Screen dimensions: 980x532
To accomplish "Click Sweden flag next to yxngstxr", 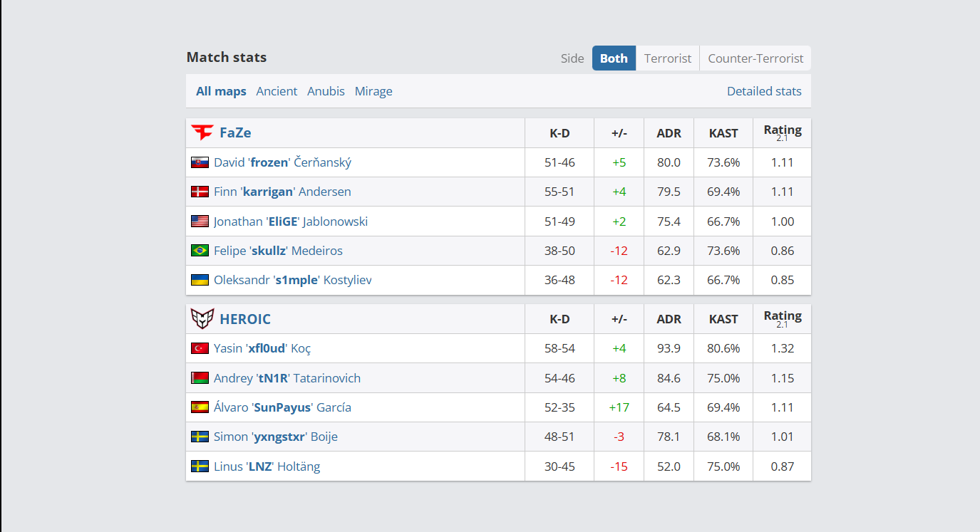I will tap(200, 437).
